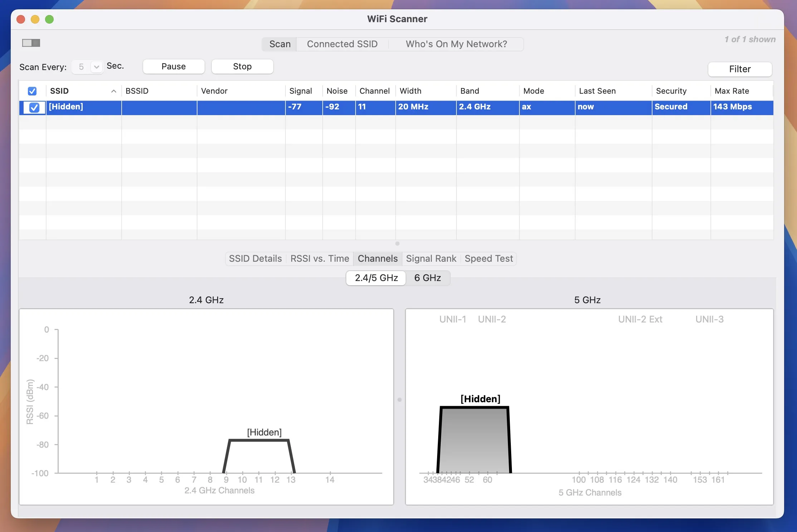
Task: Sort by the BSSID column header
Action: click(x=159, y=91)
